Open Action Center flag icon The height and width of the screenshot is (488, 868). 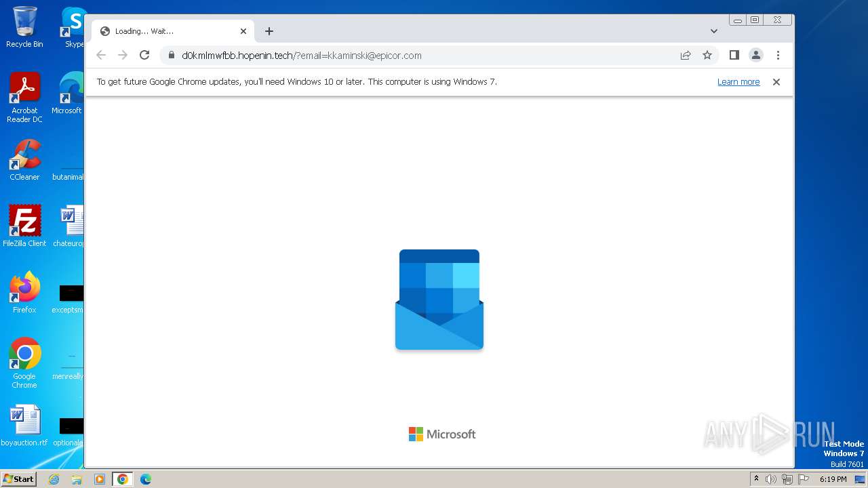coord(804,479)
